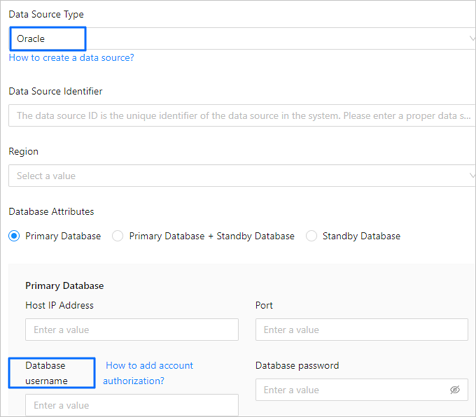
Task: Open the Region 'Select a value' dropdown
Action: (242, 176)
